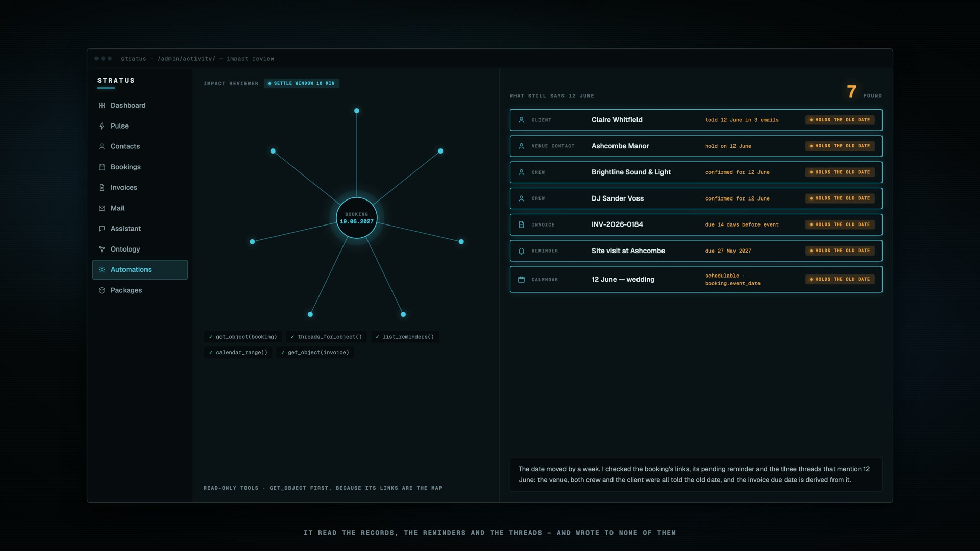The image size is (980, 551).
Task: Click the get_object(booking) tool chip
Action: tap(243, 337)
